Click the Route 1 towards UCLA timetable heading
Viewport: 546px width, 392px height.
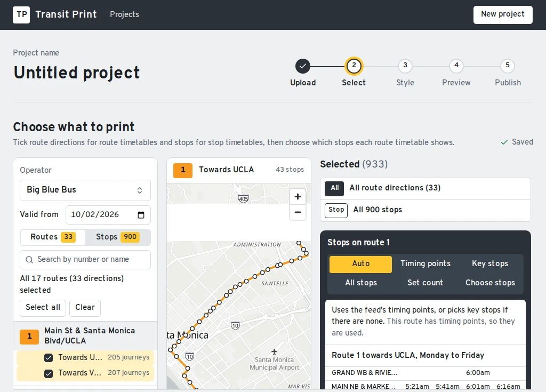click(408, 355)
